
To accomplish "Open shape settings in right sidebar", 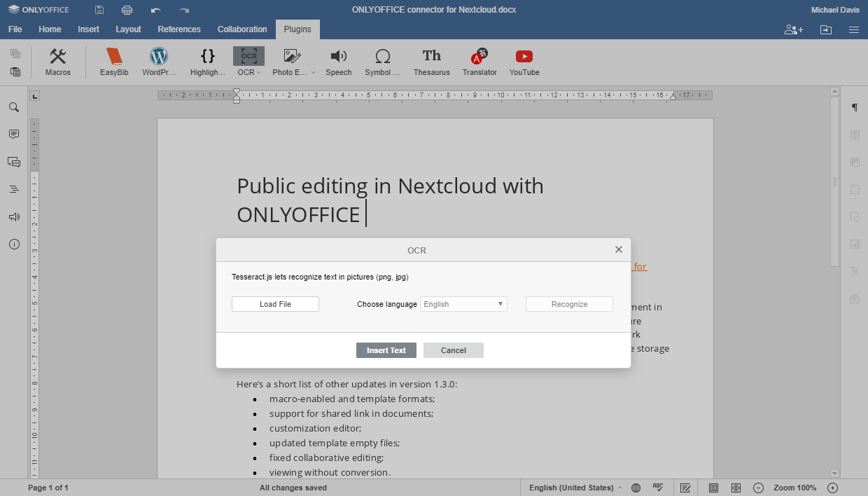I will point(855,216).
